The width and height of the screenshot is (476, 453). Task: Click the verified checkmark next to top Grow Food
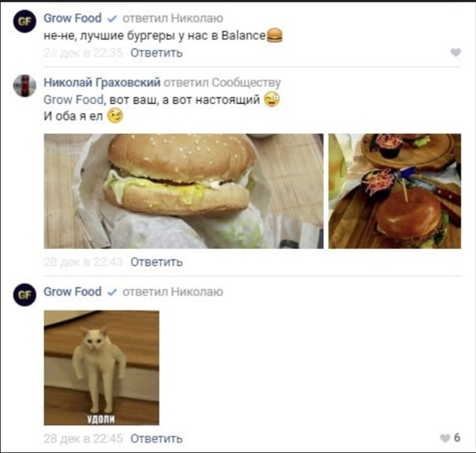click(112, 19)
